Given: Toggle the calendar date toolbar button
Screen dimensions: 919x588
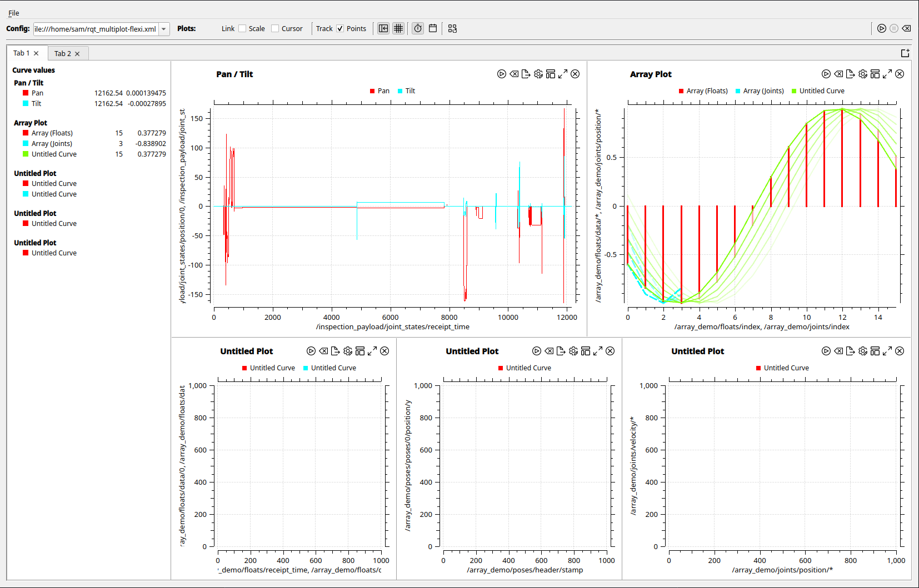Looking at the screenshot, I should tap(433, 28).
